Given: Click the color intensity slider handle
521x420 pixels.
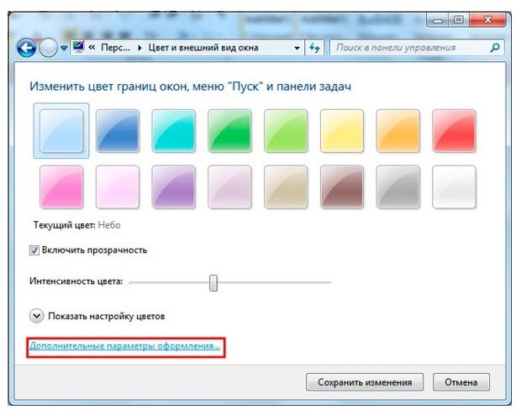Looking at the screenshot, I should point(213,282).
